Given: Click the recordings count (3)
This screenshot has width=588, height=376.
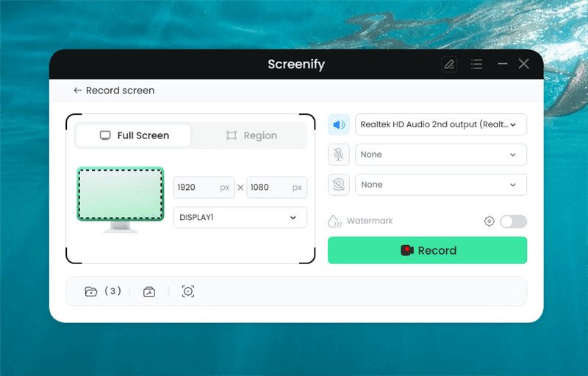Looking at the screenshot, I should (112, 291).
